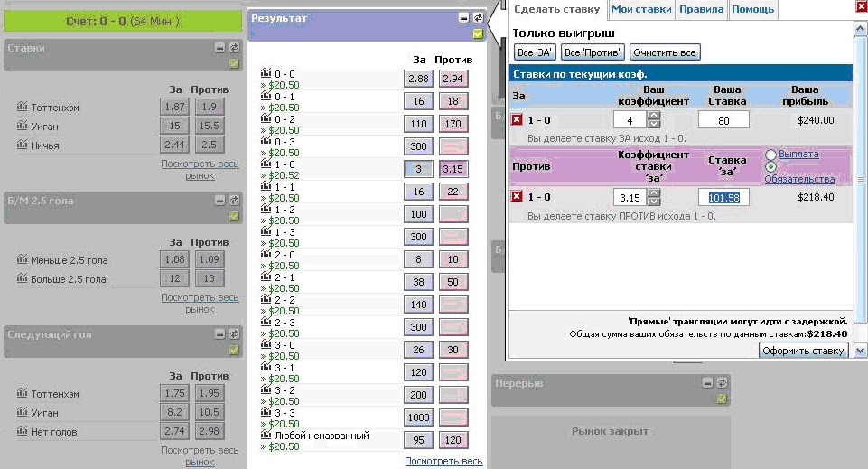Open chart icon for Больше 2.5 гола
Viewport: 868px width, 469px height.
point(23,278)
